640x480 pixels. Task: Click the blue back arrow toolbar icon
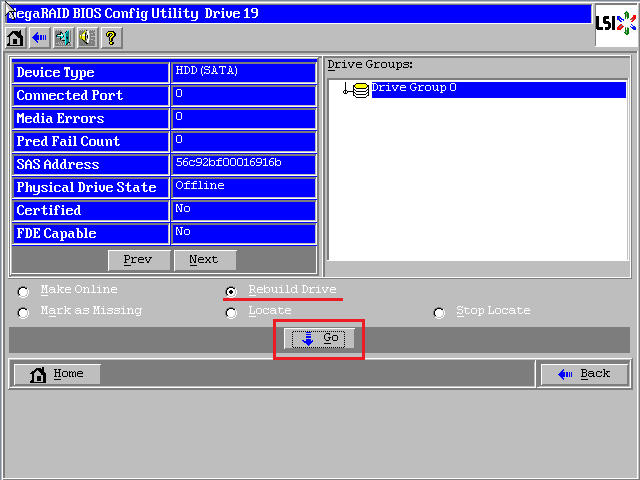coord(39,38)
